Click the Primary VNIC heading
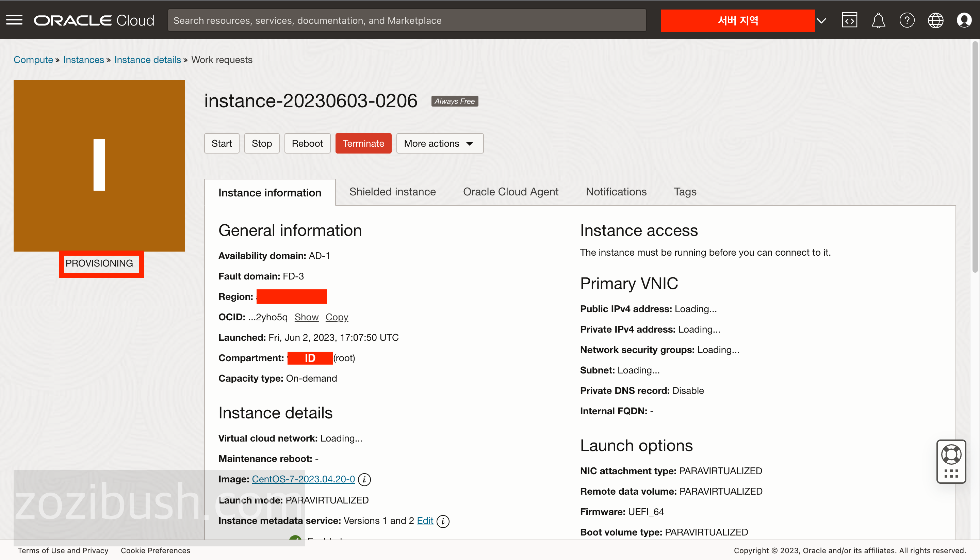This screenshot has width=980, height=560. click(629, 284)
